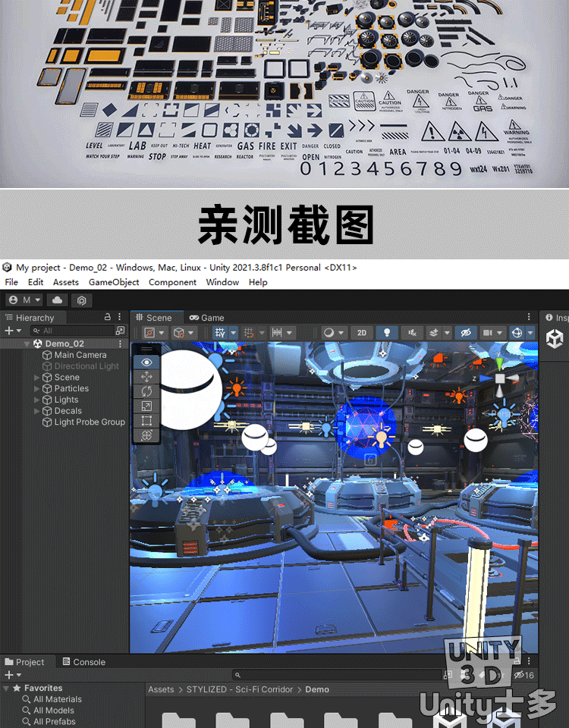Viewport: 569px width, 728px height.
Task: Select the Move tool in Scene overlay
Action: coord(146,377)
